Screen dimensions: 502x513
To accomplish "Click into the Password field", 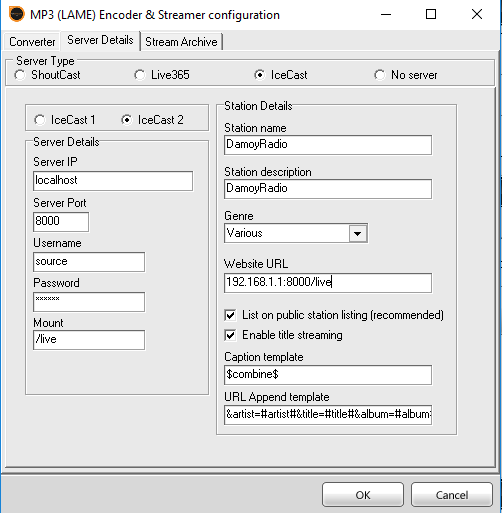I will [x=89, y=302].
